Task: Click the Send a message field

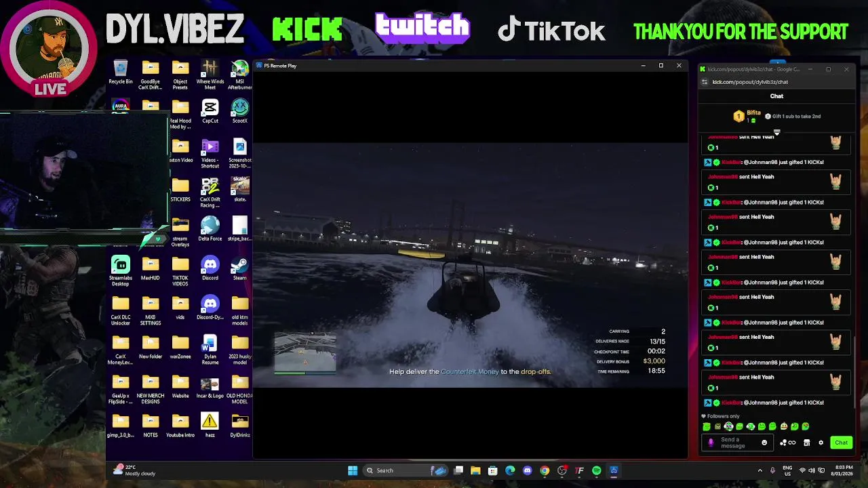Action: pos(737,443)
